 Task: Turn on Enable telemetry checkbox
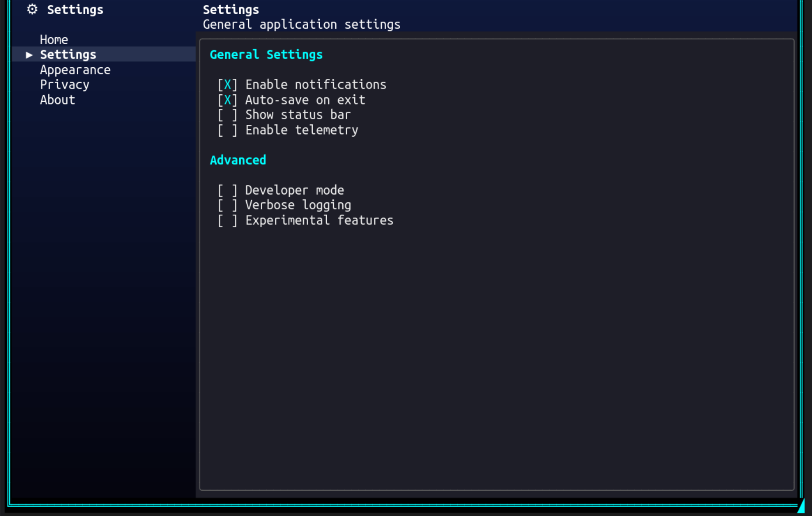tap(227, 130)
